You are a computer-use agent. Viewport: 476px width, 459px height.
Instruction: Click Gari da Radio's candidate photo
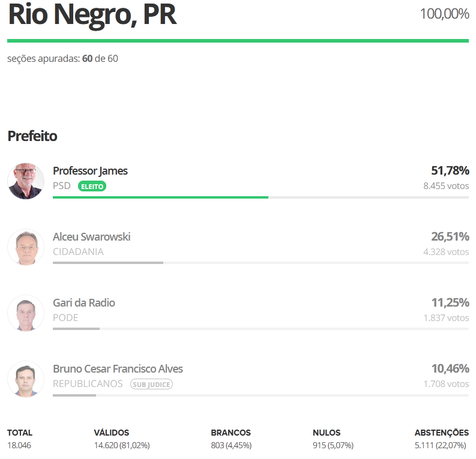point(26,313)
